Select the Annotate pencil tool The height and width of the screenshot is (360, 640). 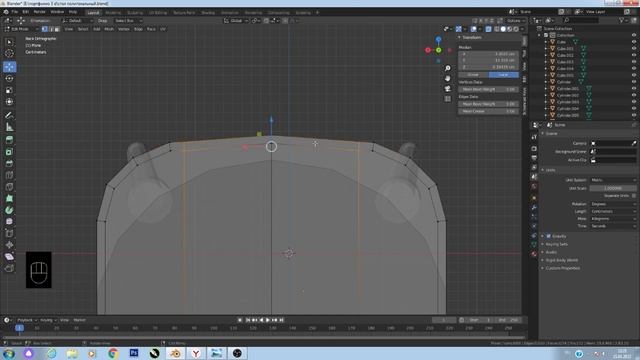pos(9,115)
